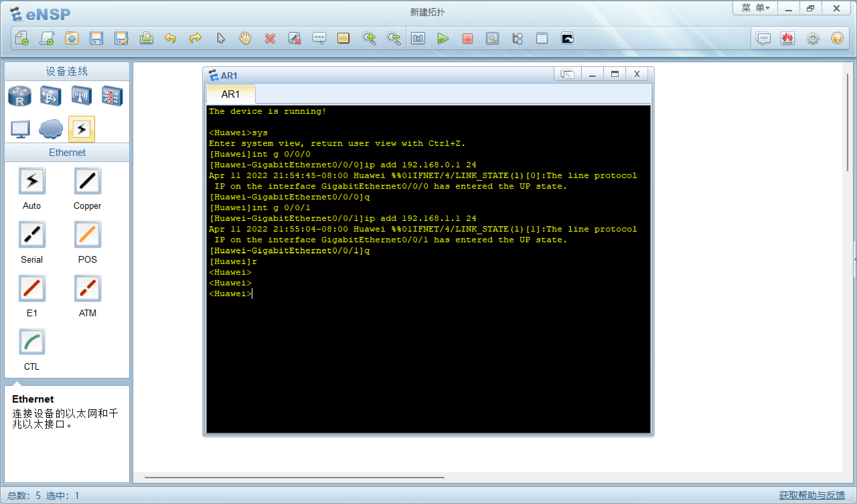The image size is (857, 504).
Task: Choose the E1 cable type
Action: [31, 288]
